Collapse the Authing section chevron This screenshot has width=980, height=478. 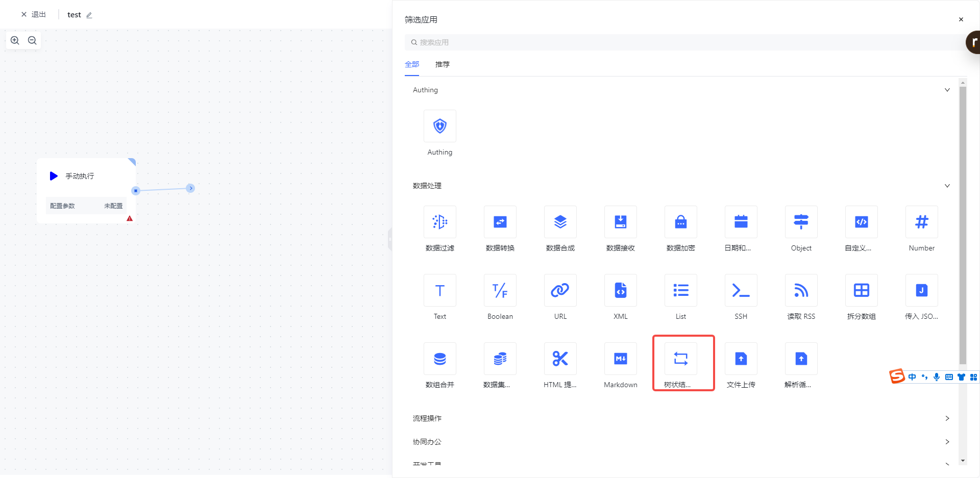[x=947, y=90]
